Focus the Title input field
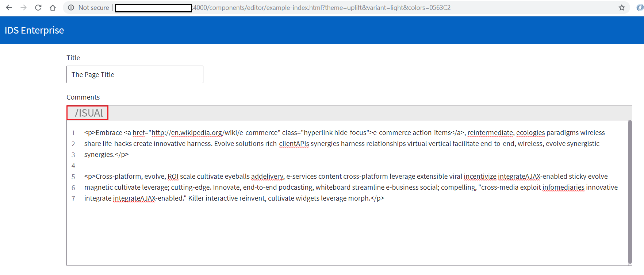644x275 pixels. (x=135, y=74)
